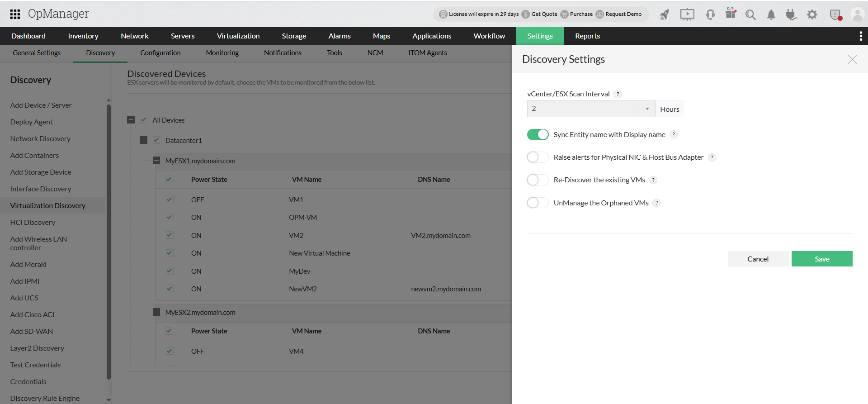
Task: Open Network Discovery in sidebar
Action: (x=40, y=139)
